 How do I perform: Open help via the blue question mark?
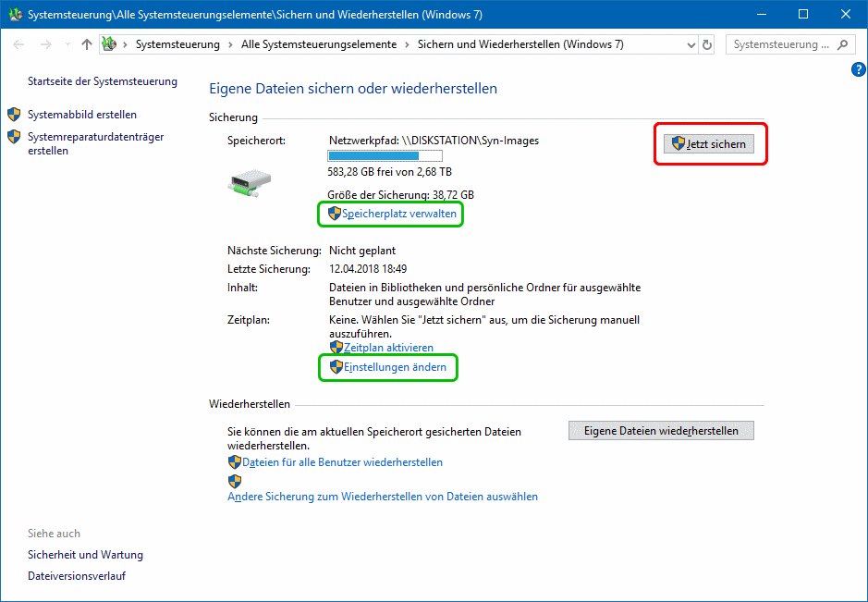(x=858, y=69)
